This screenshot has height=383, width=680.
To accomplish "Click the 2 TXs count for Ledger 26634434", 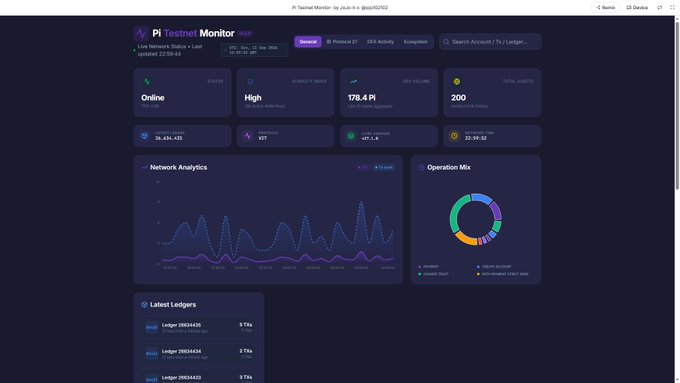I will 246,351.
